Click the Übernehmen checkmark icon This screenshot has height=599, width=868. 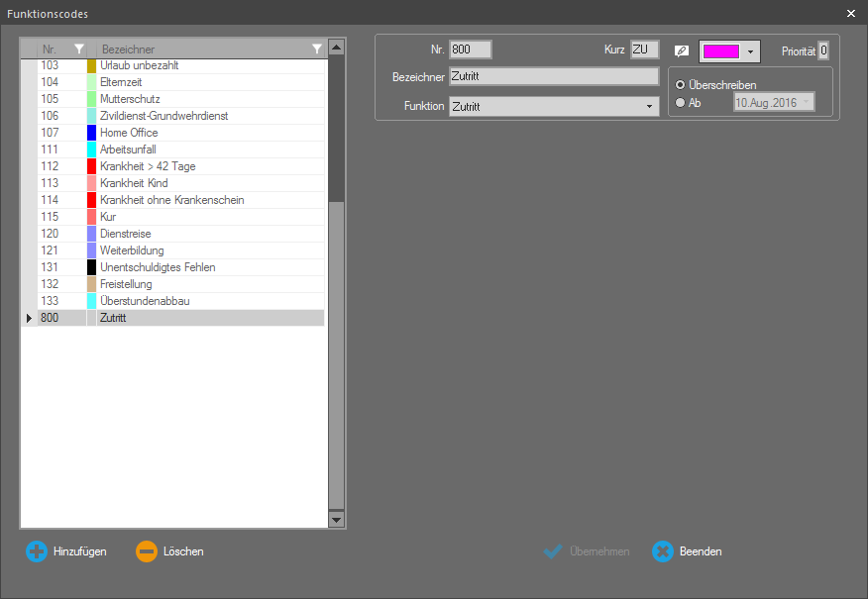(553, 551)
